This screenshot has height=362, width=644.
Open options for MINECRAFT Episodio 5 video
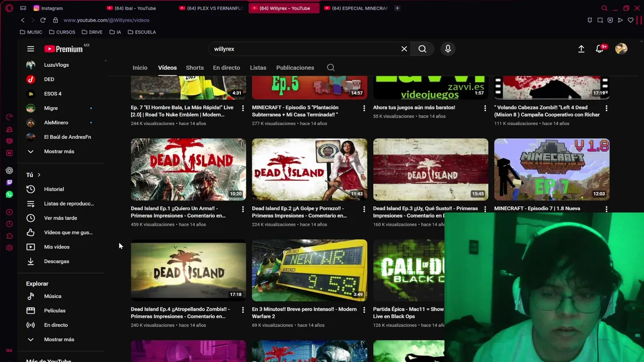coord(364,108)
